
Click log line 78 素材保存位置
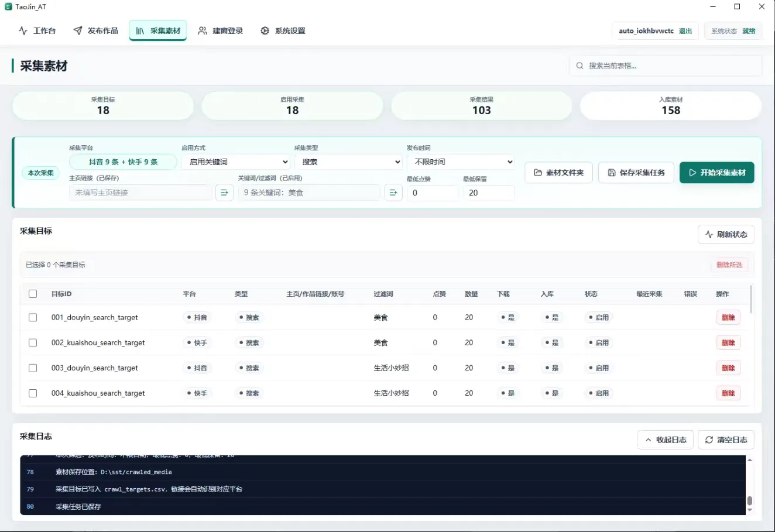tap(114, 472)
